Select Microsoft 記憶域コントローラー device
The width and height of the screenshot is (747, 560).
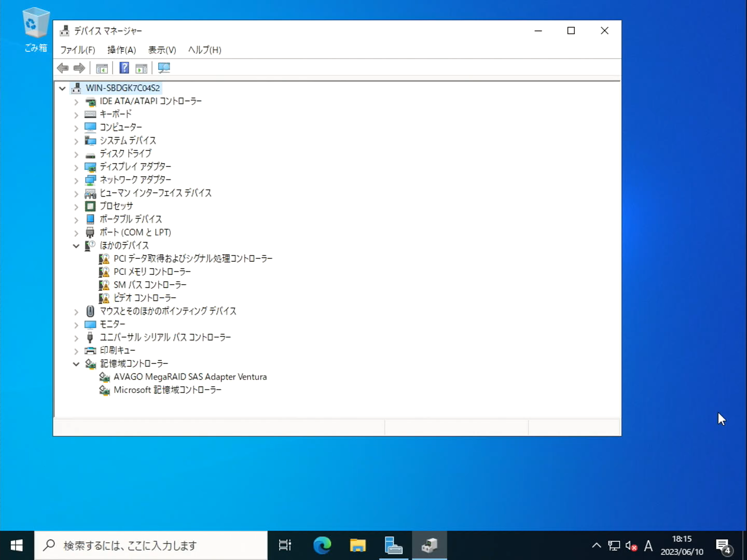coord(168,390)
